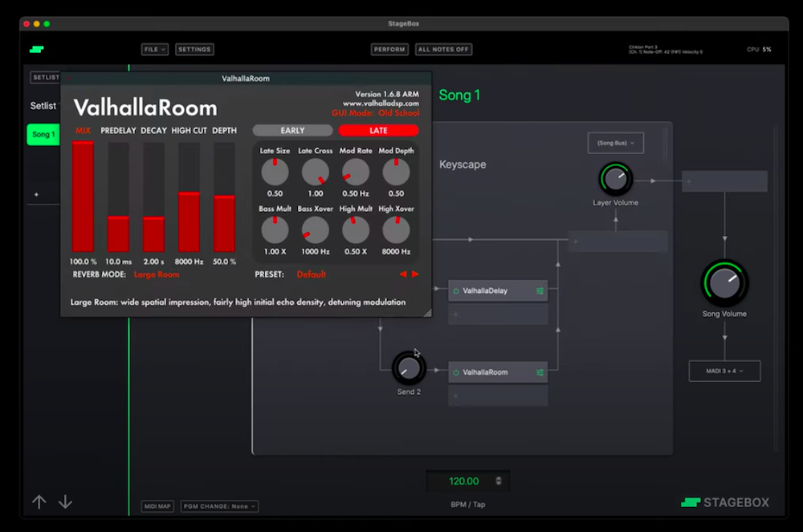The width and height of the screenshot is (803, 532).
Task: Switch to the EARLY reverb tab
Action: pos(292,131)
